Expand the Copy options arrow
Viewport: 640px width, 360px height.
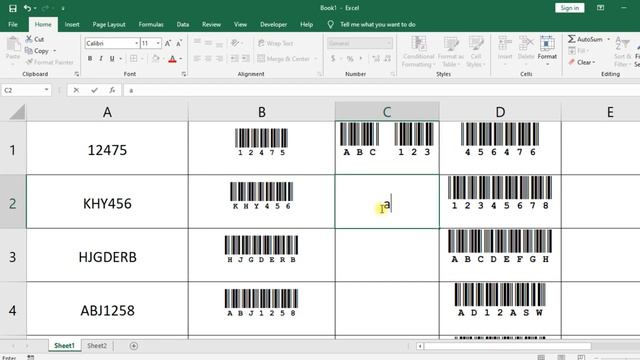54,51
